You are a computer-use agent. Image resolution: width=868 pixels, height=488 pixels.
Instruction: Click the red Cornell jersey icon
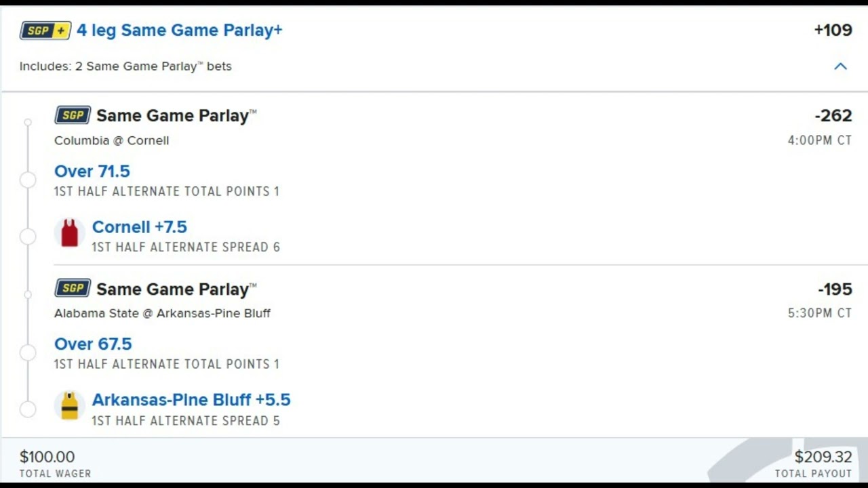(x=69, y=233)
